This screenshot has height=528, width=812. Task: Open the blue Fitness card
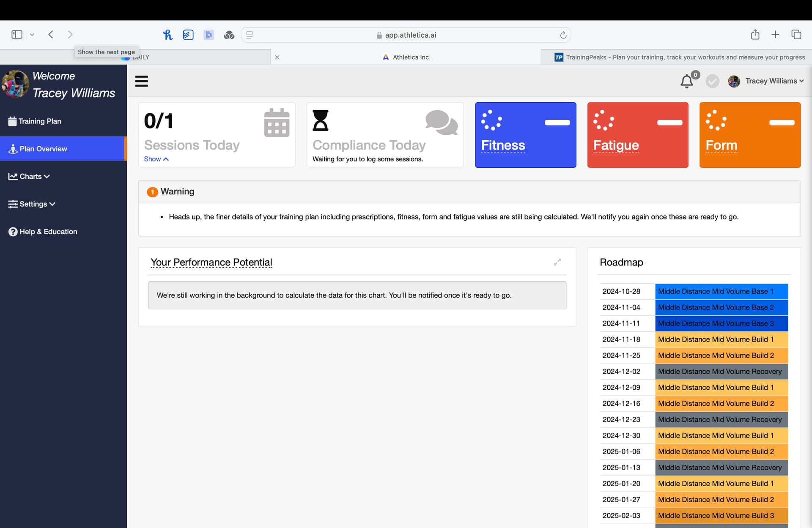pos(525,135)
